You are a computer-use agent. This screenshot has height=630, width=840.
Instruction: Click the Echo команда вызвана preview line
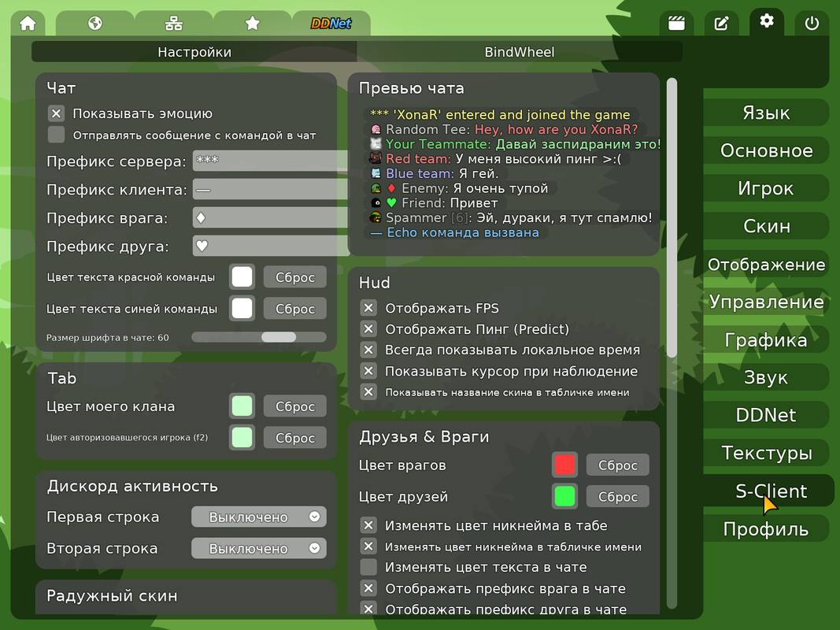pyautogui.click(x=455, y=232)
